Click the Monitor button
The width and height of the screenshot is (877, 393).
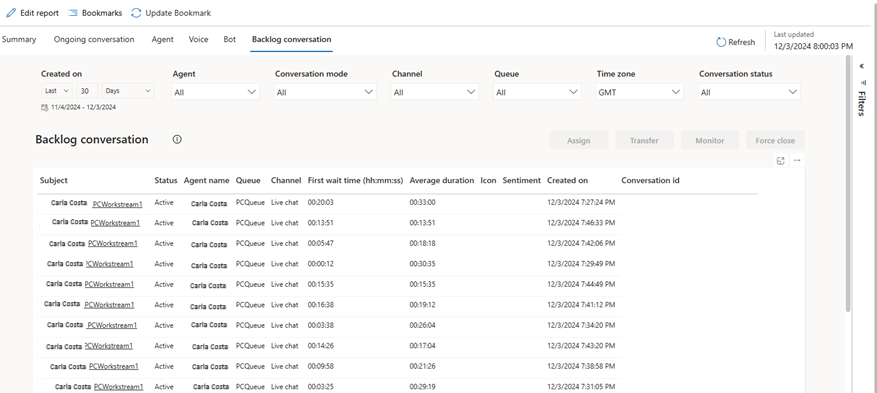click(710, 140)
